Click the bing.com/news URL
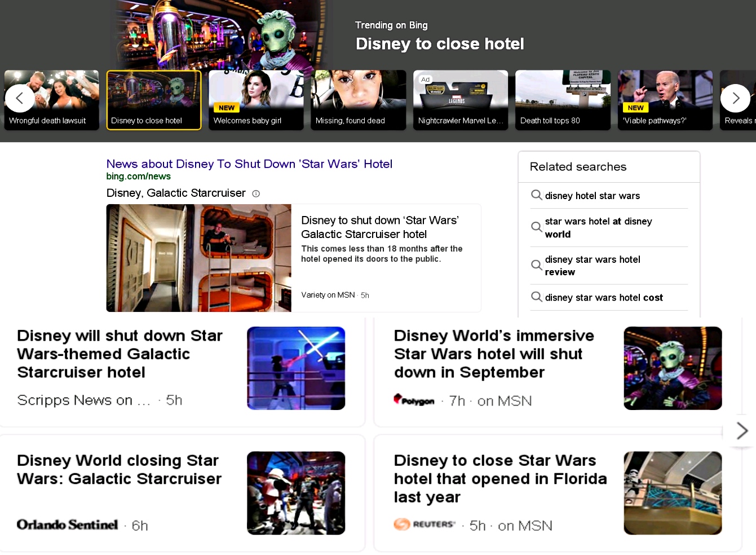The width and height of the screenshot is (756, 555). [139, 177]
